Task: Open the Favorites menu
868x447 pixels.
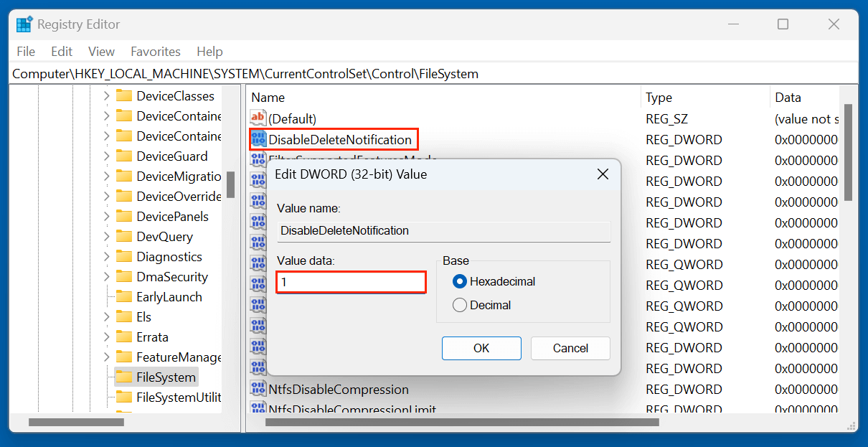Action: coord(155,51)
